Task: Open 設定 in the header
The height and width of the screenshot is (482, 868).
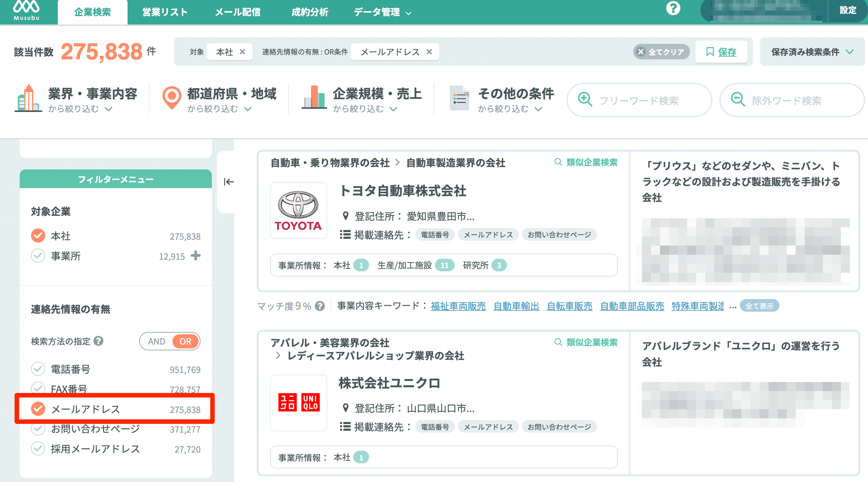Action: click(x=847, y=10)
